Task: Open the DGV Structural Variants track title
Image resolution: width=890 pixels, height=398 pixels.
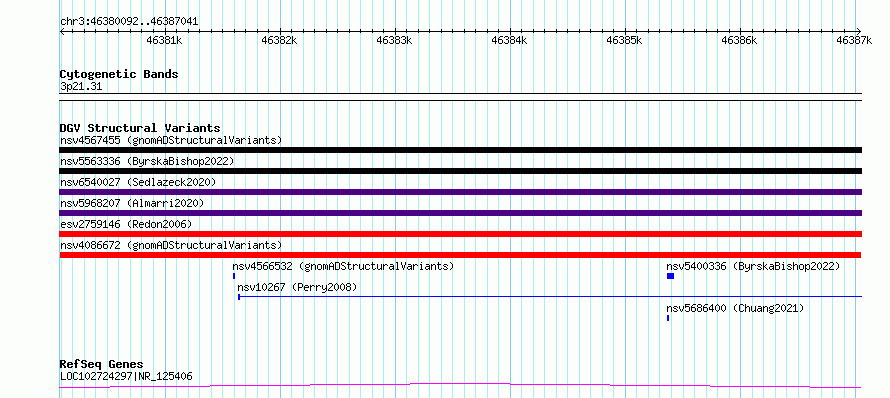Action: 140,128
